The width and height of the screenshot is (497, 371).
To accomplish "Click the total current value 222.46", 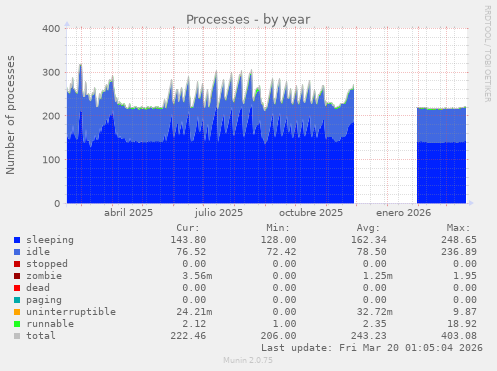I will click(188, 336).
